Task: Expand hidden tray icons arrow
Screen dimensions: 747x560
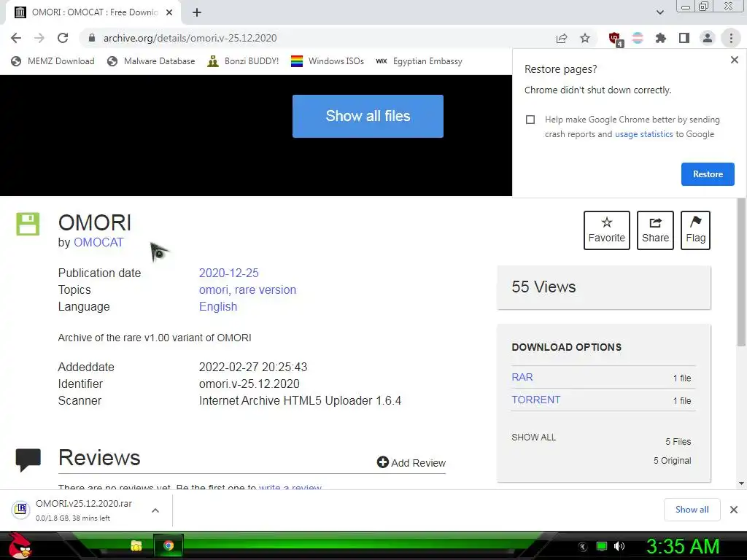Action: pos(583,547)
